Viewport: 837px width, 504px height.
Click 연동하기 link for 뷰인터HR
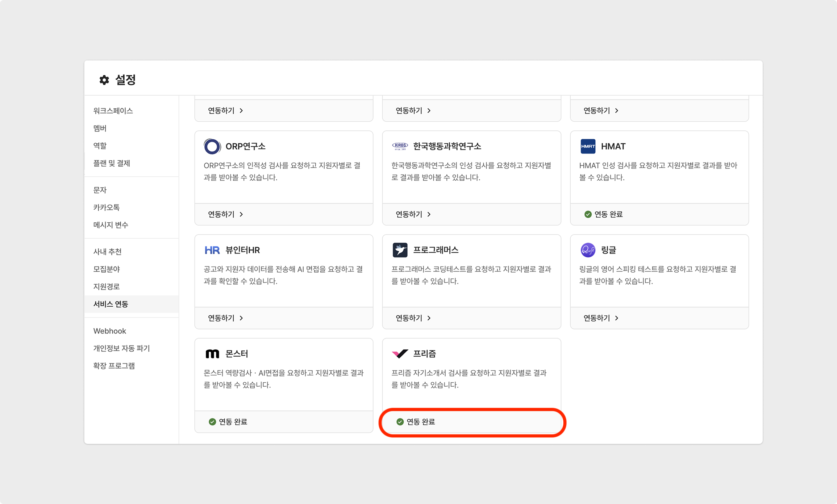pyautogui.click(x=221, y=318)
